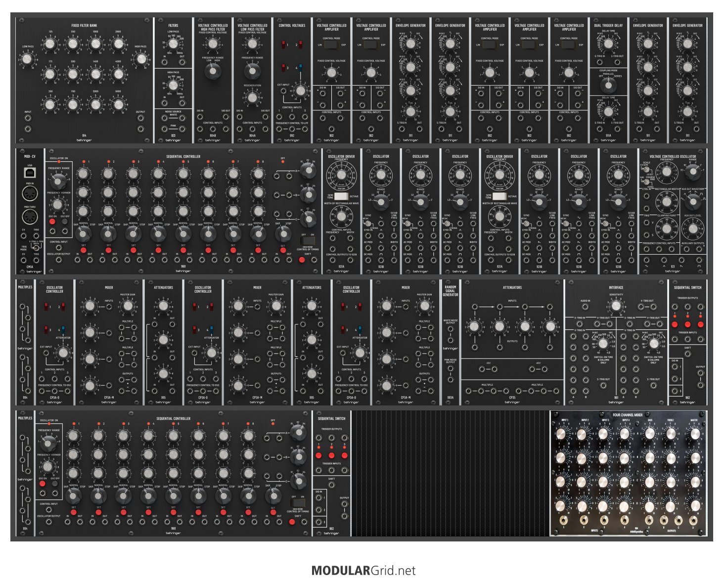Adjust the 4000 band knob on filter bank

118,75
